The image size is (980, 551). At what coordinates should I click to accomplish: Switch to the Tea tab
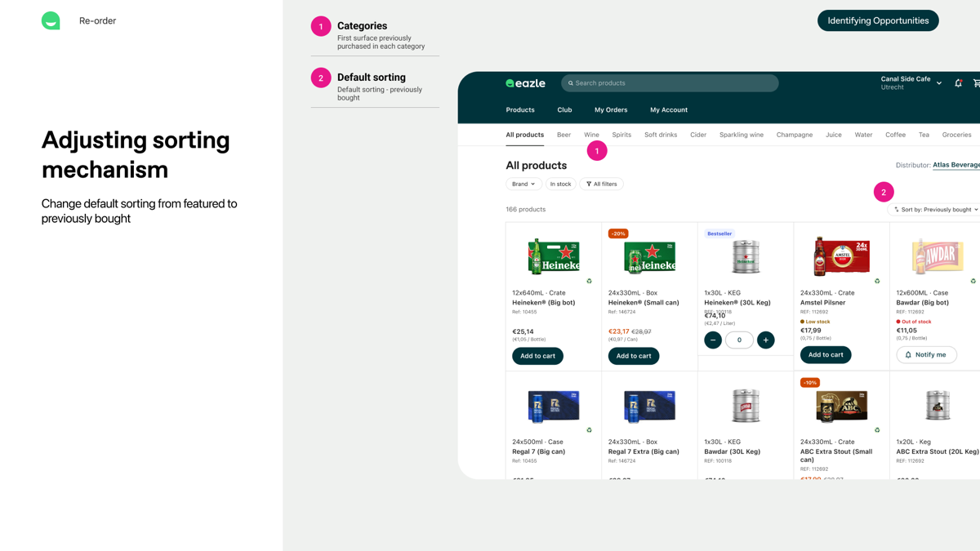coord(924,135)
